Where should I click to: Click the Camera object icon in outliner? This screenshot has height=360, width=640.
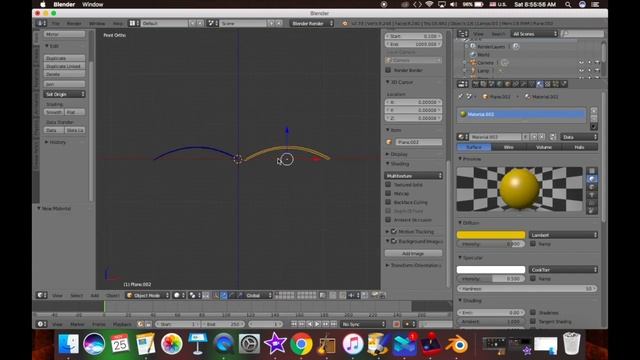tap(473, 62)
